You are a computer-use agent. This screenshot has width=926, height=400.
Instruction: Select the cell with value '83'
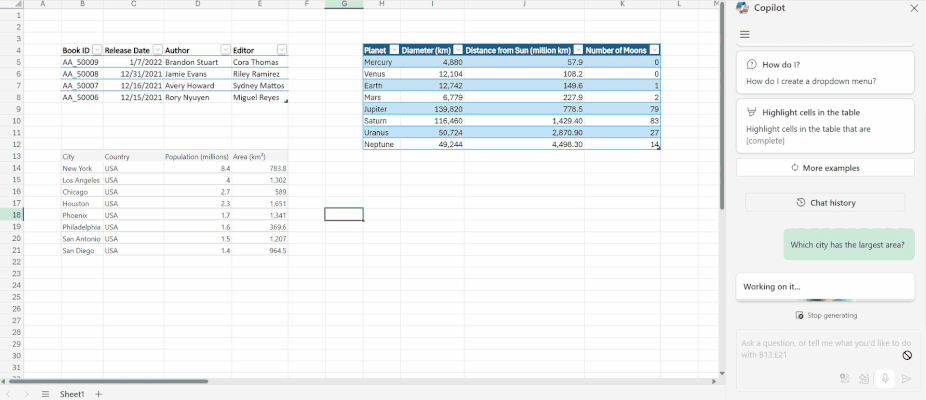[622, 121]
